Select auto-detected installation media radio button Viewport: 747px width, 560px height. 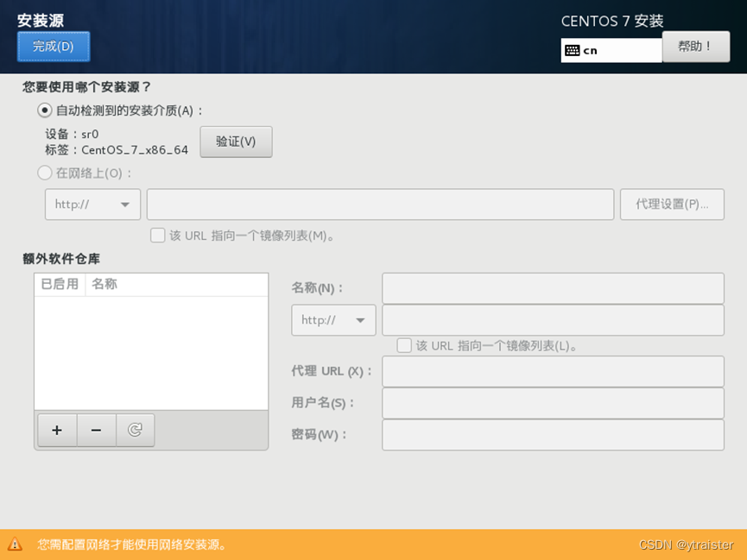(45, 110)
